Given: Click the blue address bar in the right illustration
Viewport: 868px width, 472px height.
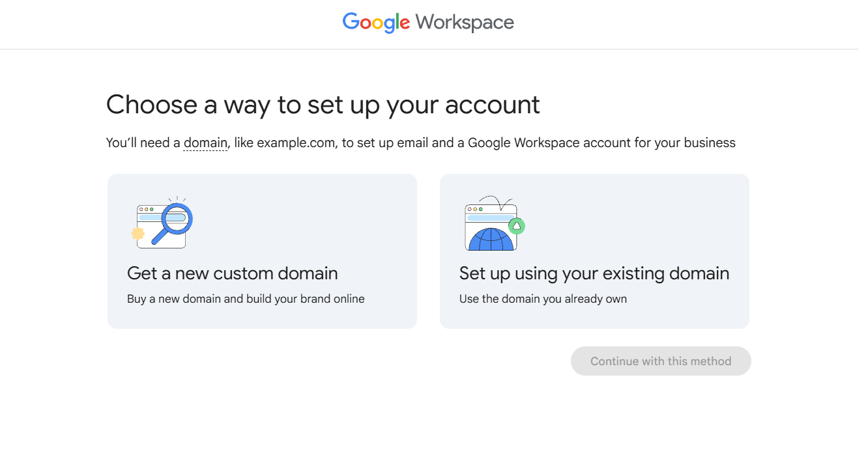Looking at the screenshot, I should pyautogui.click(x=489, y=218).
